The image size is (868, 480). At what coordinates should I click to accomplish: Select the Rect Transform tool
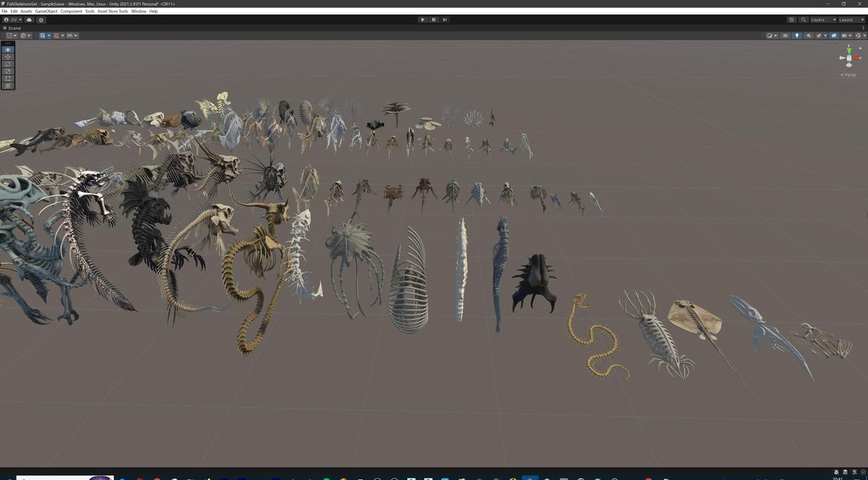7,78
